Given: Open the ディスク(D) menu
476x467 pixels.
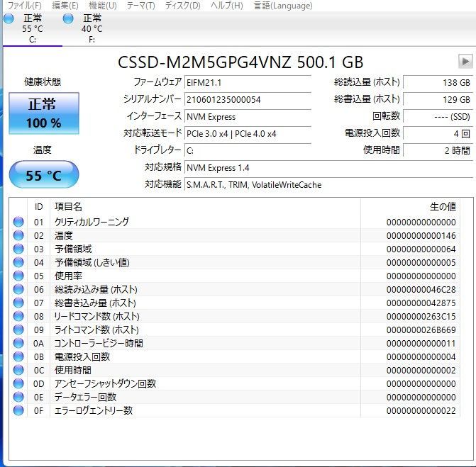Looking at the screenshot, I should point(182,6).
